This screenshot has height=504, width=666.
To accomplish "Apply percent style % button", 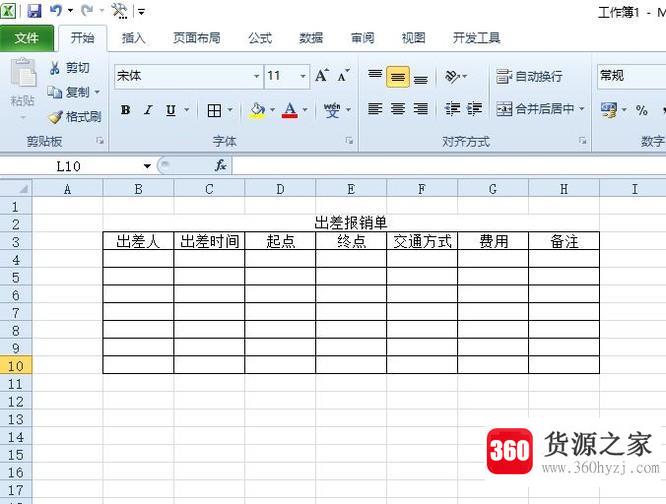I will [641, 110].
